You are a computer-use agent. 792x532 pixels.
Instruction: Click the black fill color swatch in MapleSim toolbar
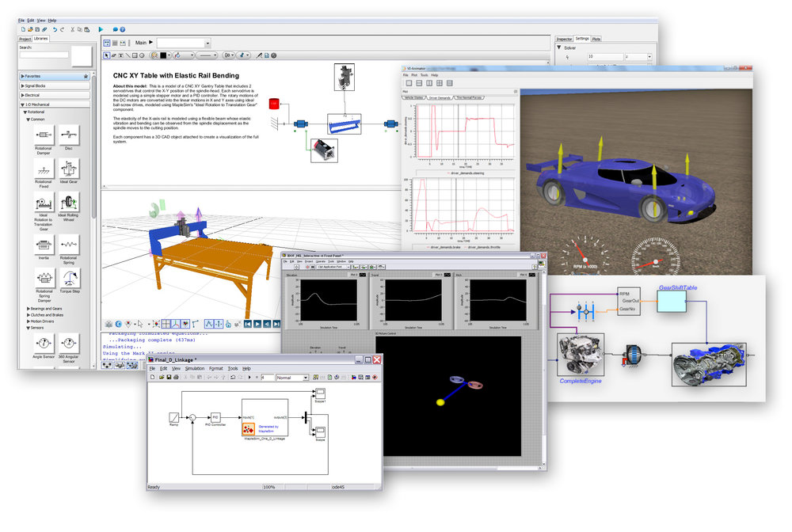pos(163,55)
